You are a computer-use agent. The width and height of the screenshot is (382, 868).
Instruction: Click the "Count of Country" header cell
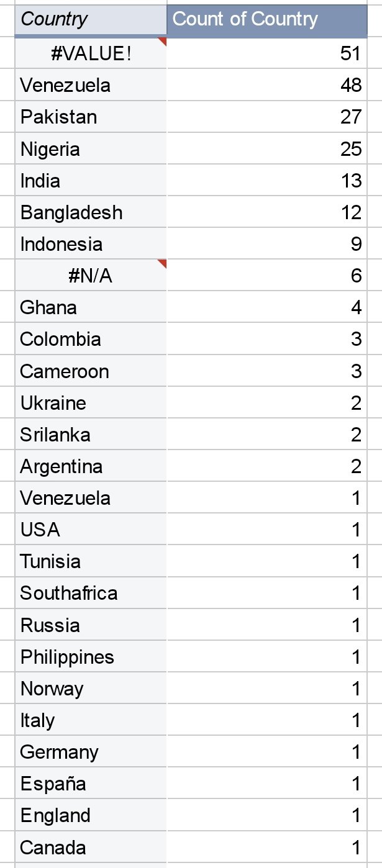click(x=266, y=19)
